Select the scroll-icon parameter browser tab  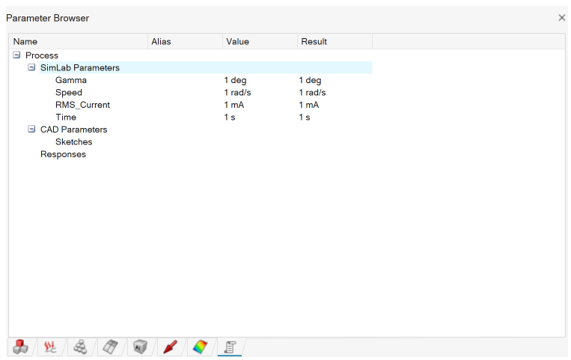point(230,347)
